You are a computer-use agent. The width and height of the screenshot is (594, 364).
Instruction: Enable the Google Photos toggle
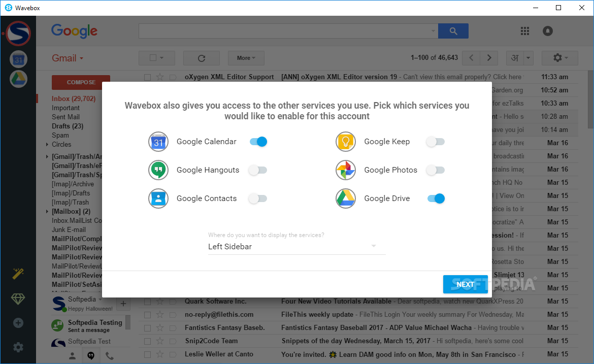coord(435,170)
